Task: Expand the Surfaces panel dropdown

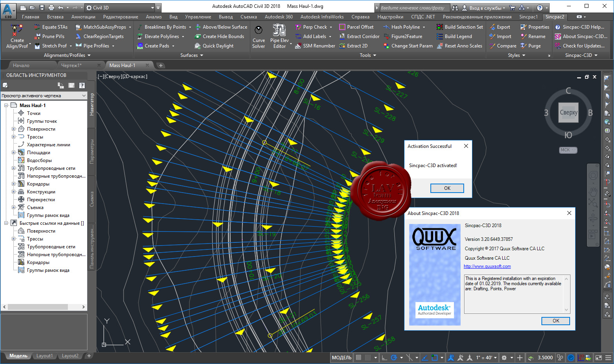Action: click(x=191, y=55)
